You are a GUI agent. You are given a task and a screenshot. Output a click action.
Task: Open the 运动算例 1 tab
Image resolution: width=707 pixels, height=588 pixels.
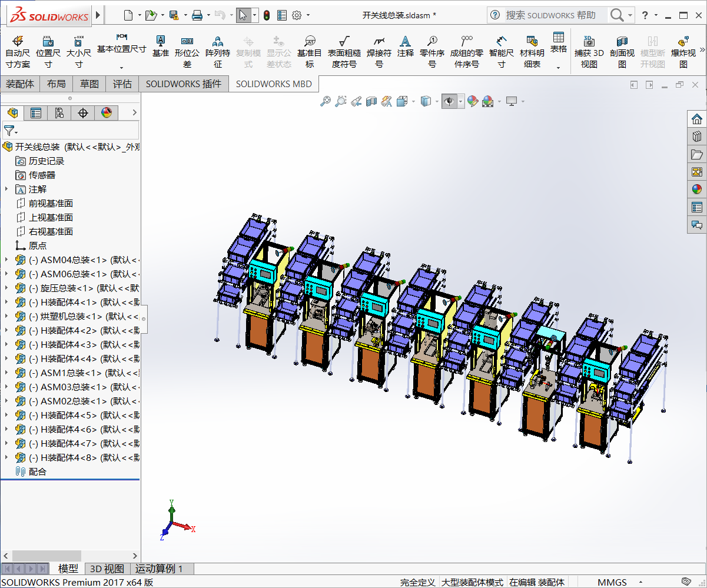(x=160, y=569)
